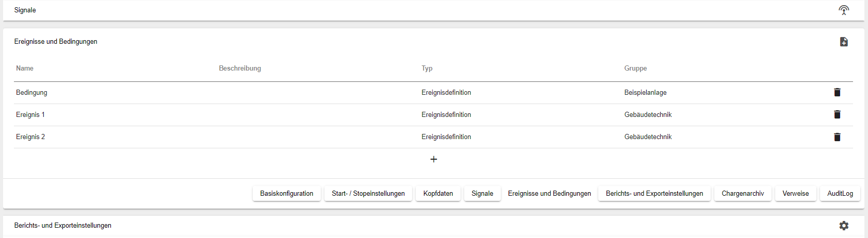Open the Basiskonfiguration tab button
Viewport: 868px width, 238px height.
[x=287, y=194]
